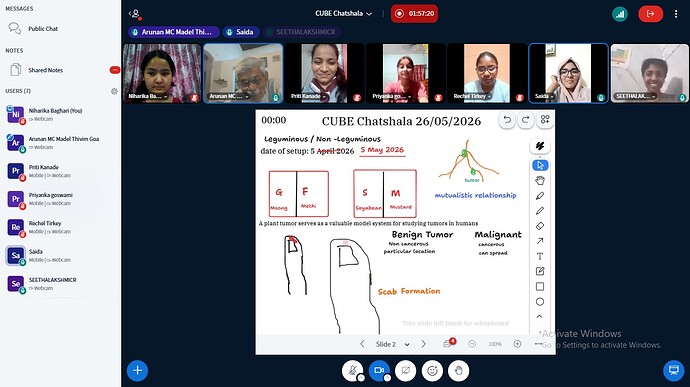Click SEETHALAKSHMICR webcam thumbnail
Image resolution: width=690 pixels, height=387 pixels.
coord(650,73)
